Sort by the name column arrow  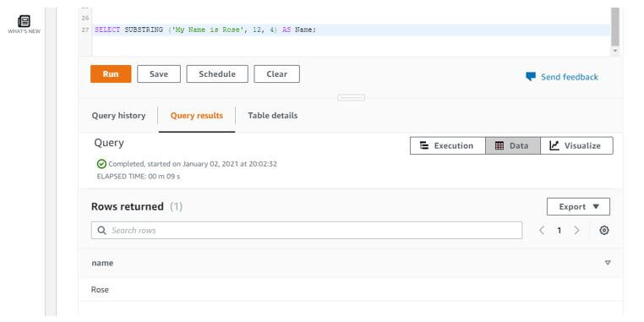pyautogui.click(x=608, y=263)
